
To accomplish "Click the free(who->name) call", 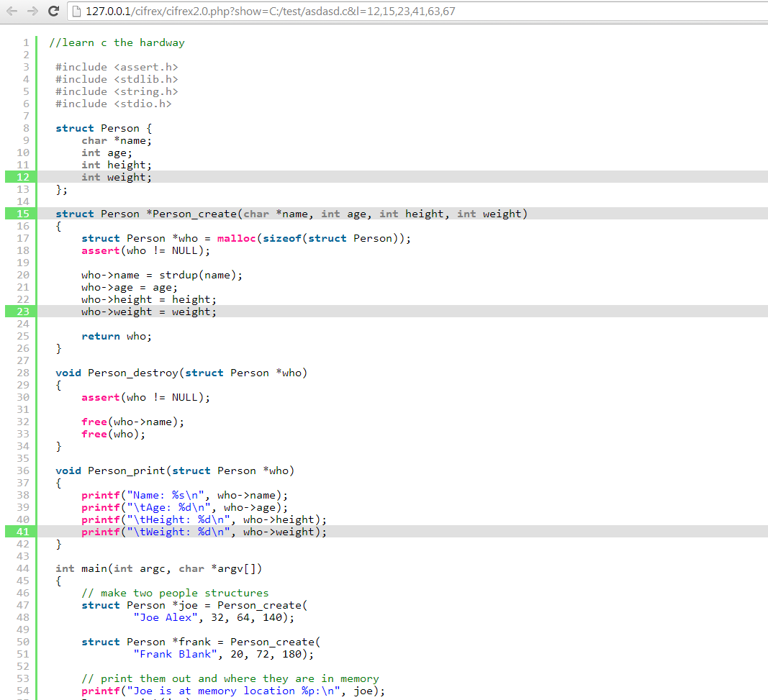I will (x=132, y=422).
